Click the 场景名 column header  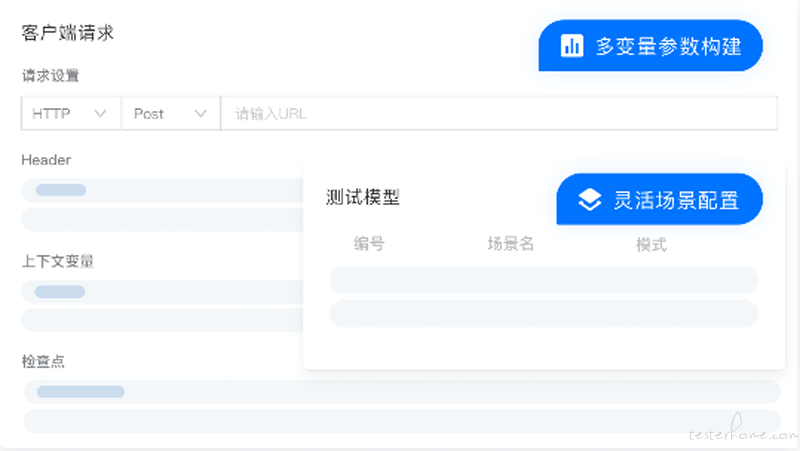pos(511,244)
